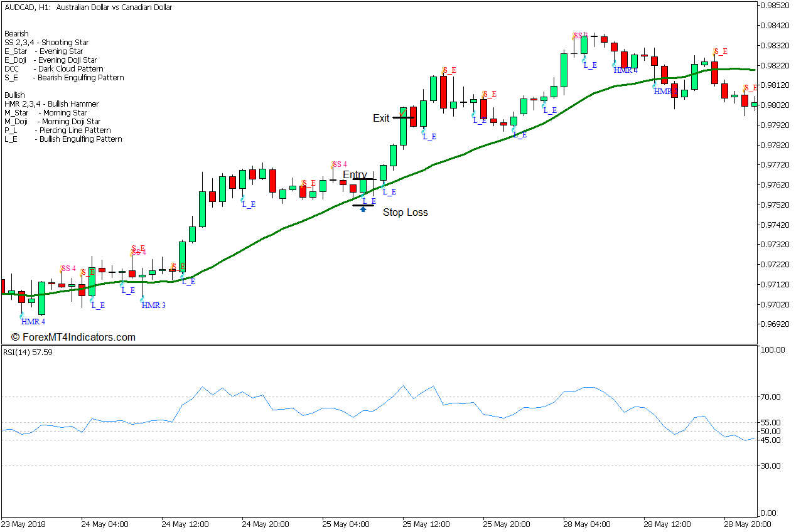Click the Exit label on the chart
This screenshot has width=801, height=532.
pyautogui.click(x=381, y=118)
